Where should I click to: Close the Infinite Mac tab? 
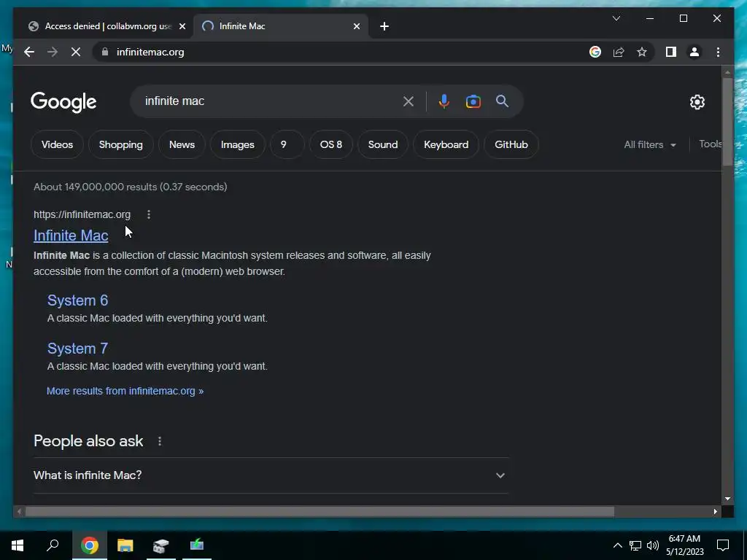pyautogui.click(x=356, y=27)
